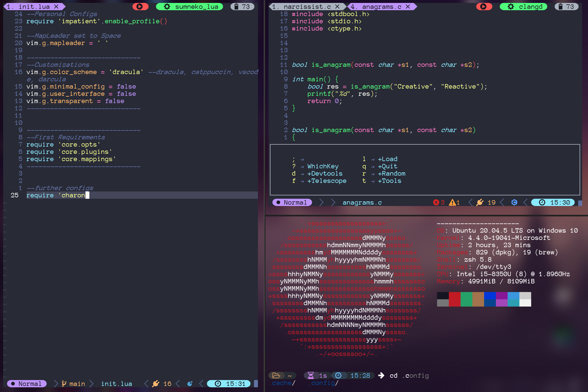This screenshot has height=392, width=588.
Task: Click the yellow warning count 1 icon
Action: [x=452, y=202]
